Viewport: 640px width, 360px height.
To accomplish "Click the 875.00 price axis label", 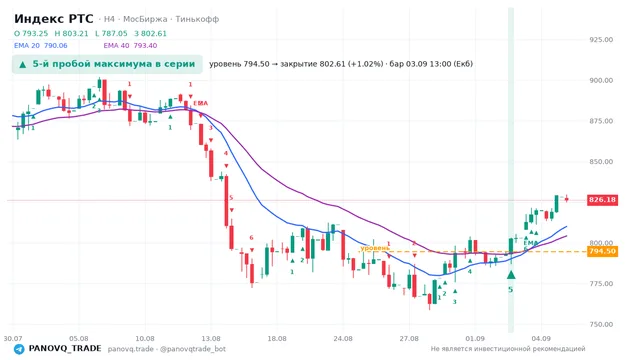I will tap(601, 121).
